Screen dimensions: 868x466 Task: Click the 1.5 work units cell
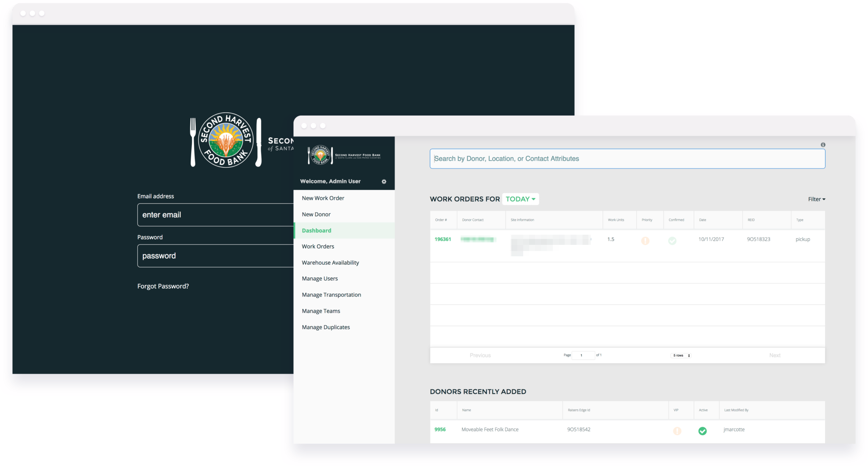[x=611, y=239]
